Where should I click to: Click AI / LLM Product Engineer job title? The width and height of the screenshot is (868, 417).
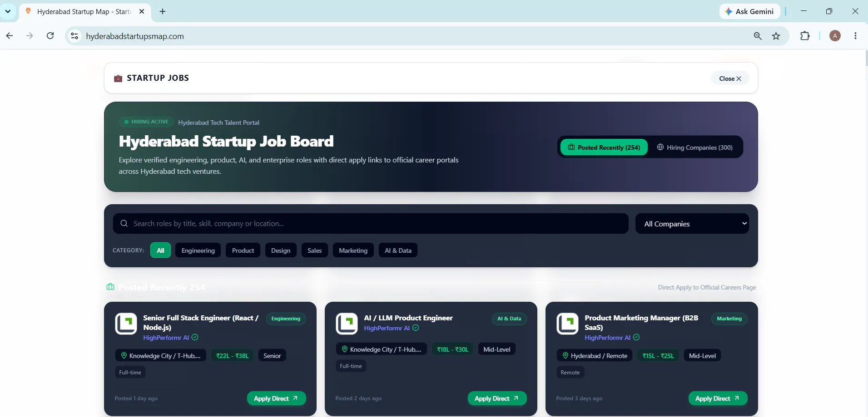(408, 318)
